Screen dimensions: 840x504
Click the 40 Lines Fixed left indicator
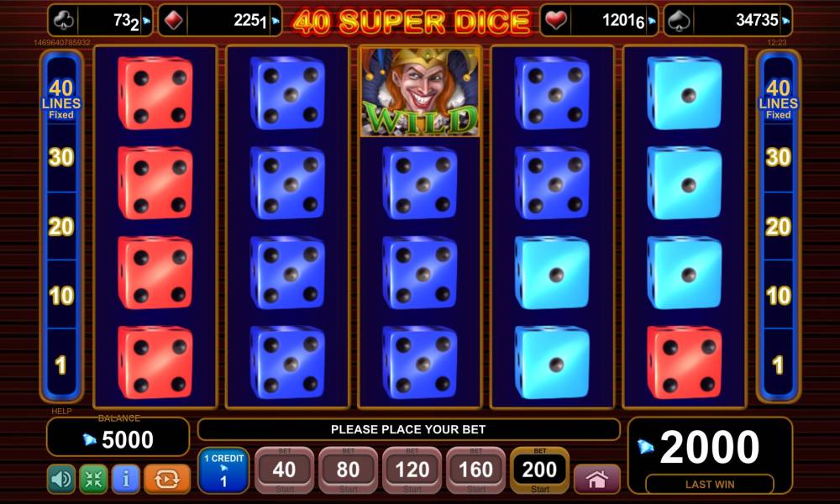(x=61, y=99)
